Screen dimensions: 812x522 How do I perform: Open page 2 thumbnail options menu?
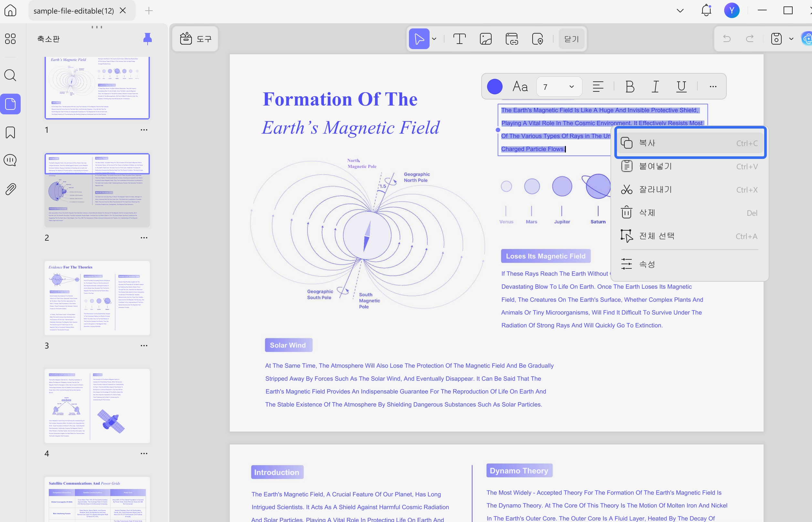pyautogui.click(x=144, y=238)
